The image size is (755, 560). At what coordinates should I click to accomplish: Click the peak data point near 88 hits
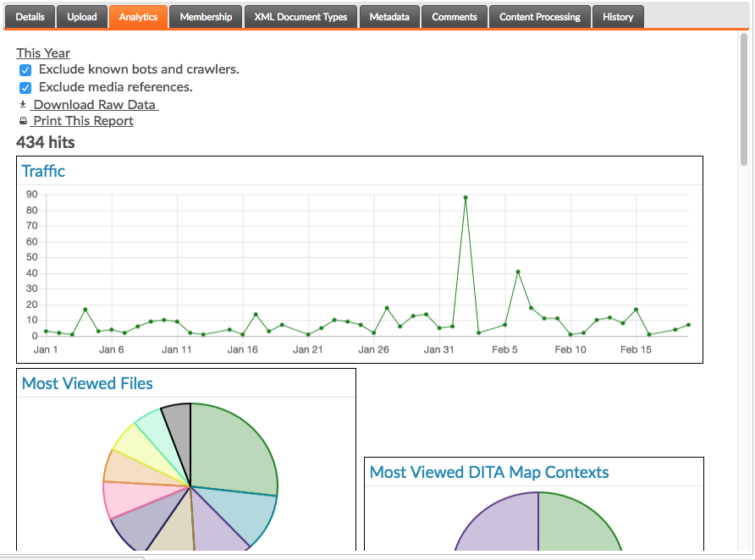[466, 198]
